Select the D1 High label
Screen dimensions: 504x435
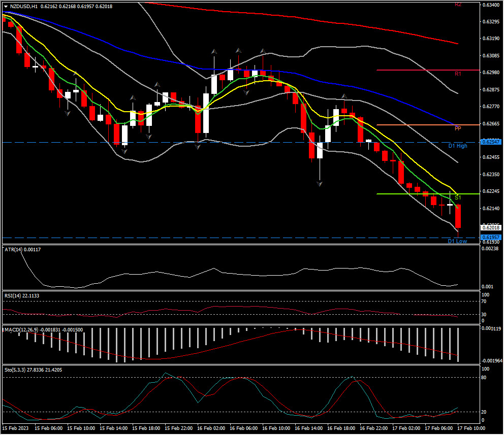pyautogui.click(x=457, y=146)
